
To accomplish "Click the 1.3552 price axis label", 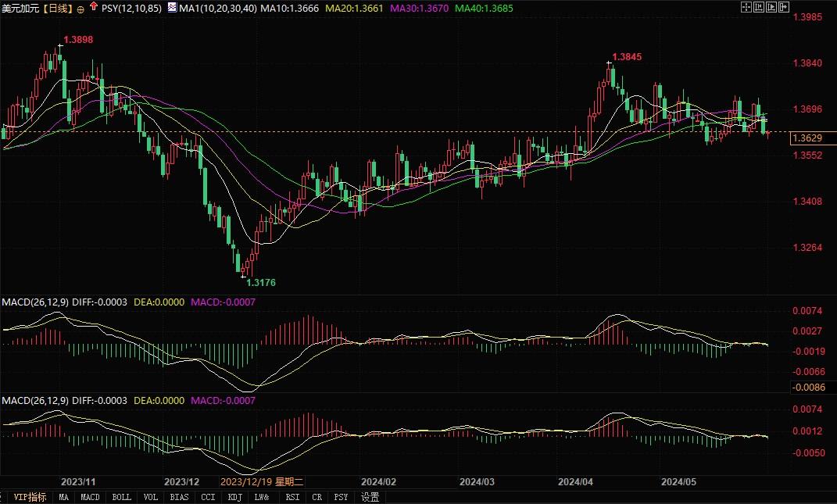I will 807,155.
